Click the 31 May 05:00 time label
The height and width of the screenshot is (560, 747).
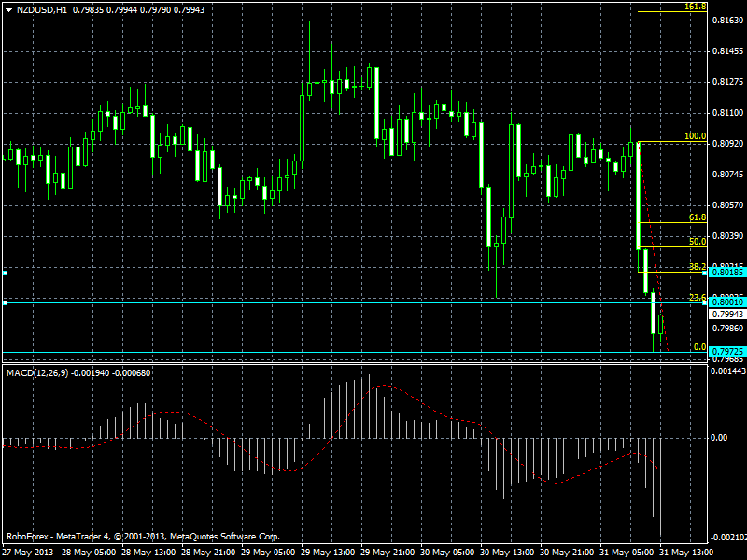click(627, 553)
